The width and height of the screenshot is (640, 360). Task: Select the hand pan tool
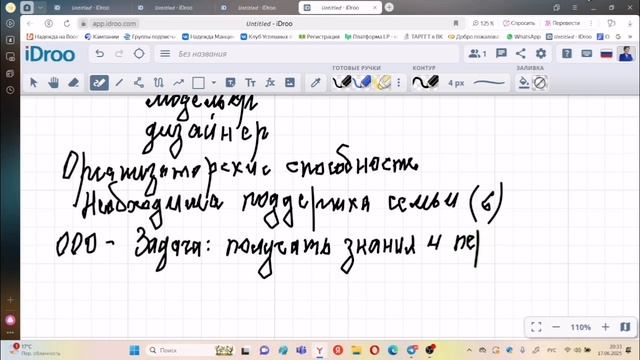pos(53,83)
